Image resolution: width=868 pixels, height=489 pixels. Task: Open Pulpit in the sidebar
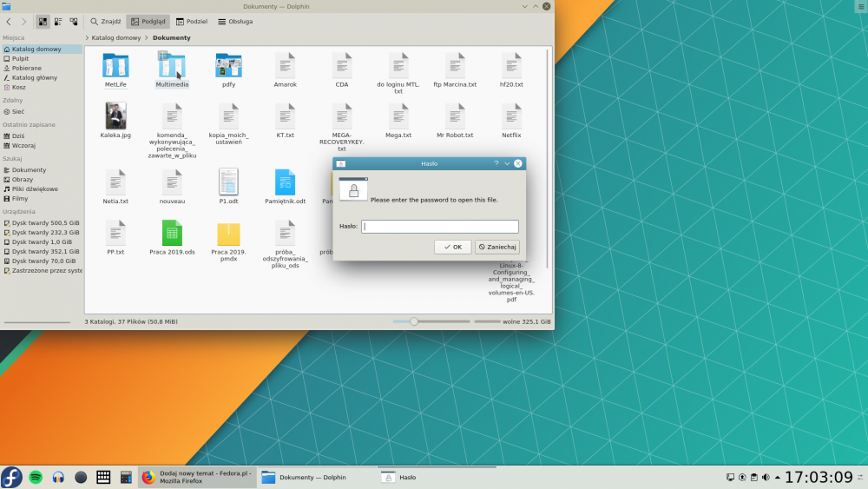click(x=42, y=59)
